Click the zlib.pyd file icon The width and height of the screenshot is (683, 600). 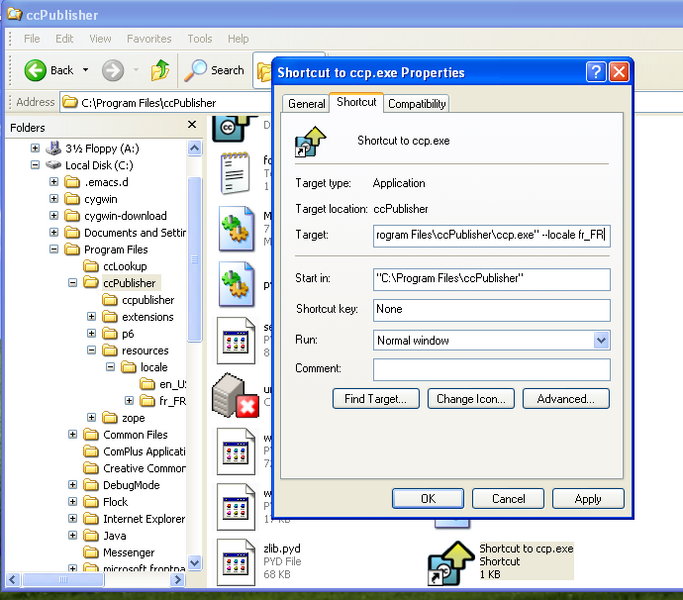(236, 563)
